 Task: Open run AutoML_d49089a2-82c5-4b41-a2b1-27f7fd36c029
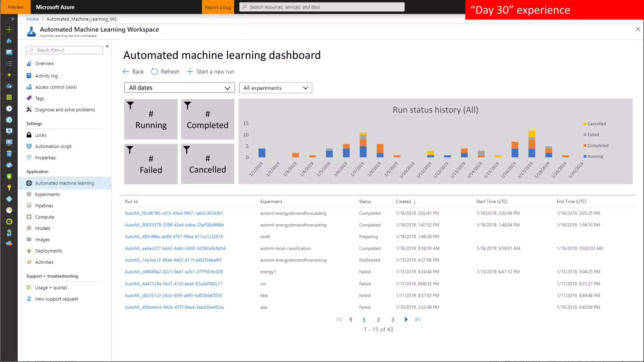pos(174,272)
